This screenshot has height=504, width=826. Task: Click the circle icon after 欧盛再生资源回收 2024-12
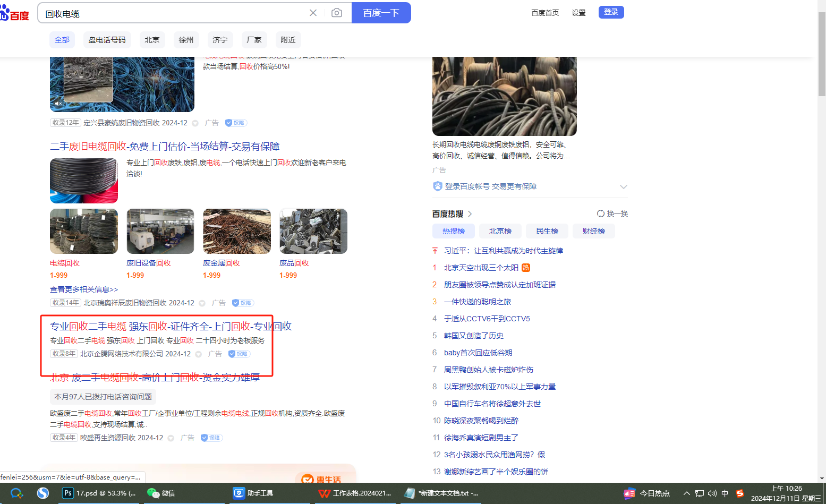[x=171, y=438]
